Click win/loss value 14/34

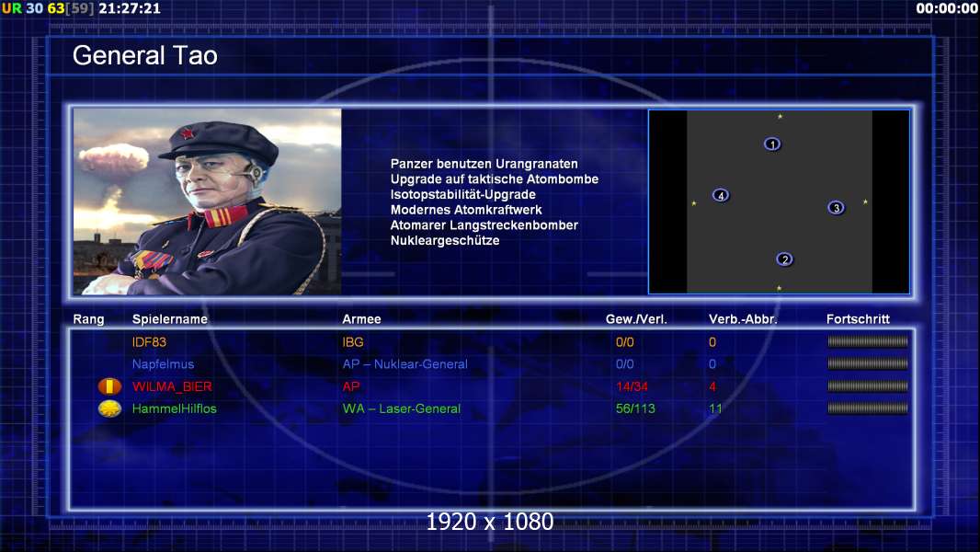click(632, 386)
